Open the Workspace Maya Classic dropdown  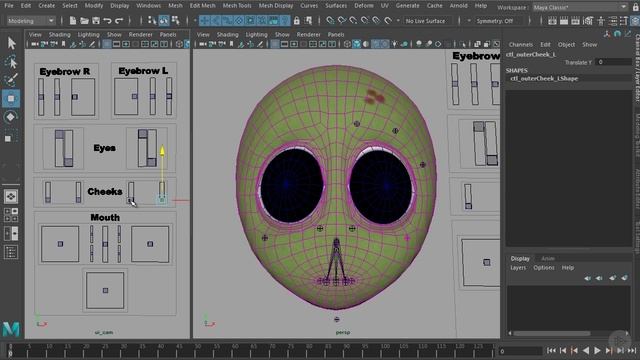(x=580, y=7)
